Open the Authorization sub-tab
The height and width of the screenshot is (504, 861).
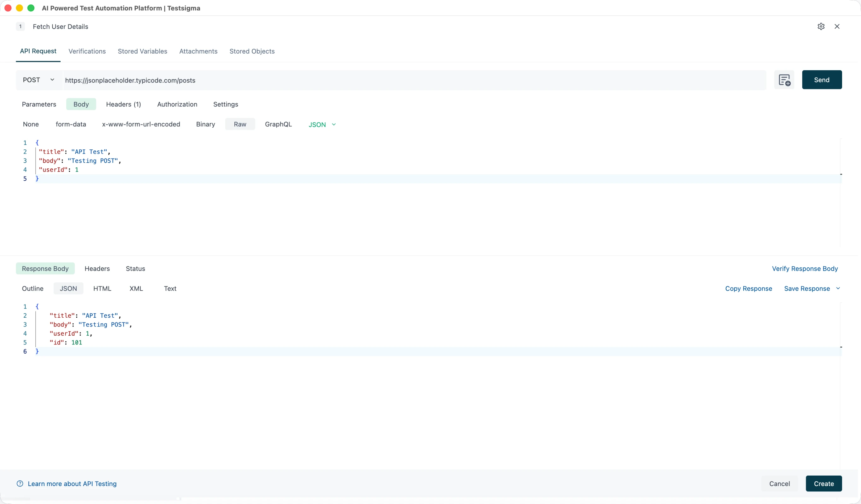click(177, 104)
